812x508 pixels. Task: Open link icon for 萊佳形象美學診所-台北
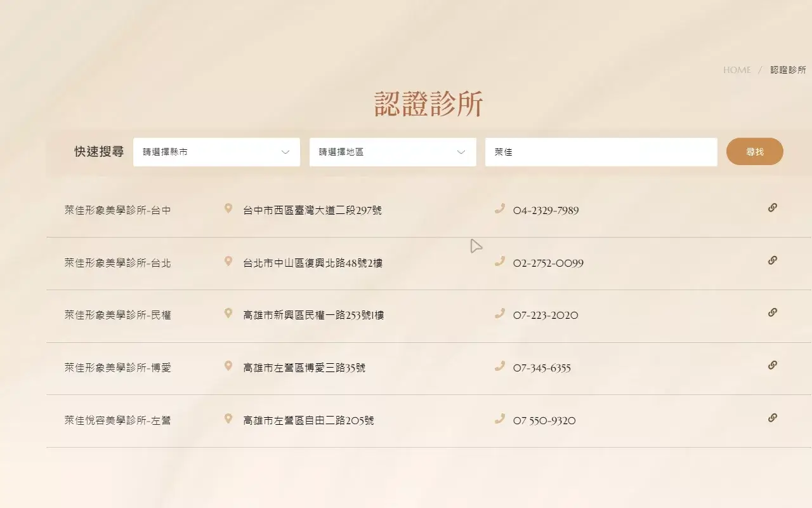pyautogui.click(x=772, y=260)
